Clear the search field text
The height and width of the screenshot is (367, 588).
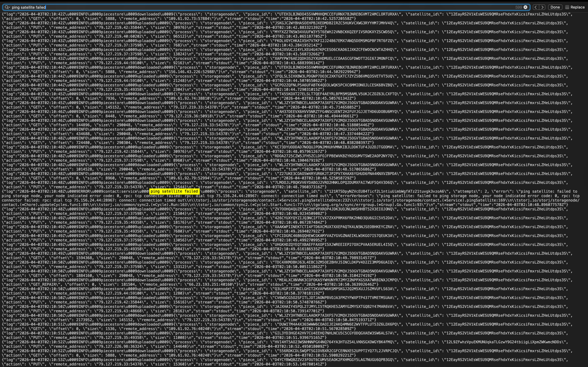526,7
